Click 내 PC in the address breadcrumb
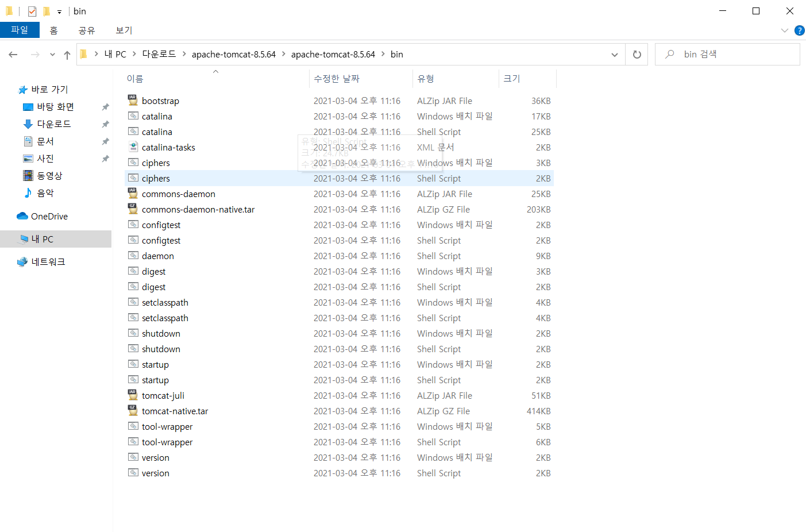 pyautogui.click(x=115, y=54)
